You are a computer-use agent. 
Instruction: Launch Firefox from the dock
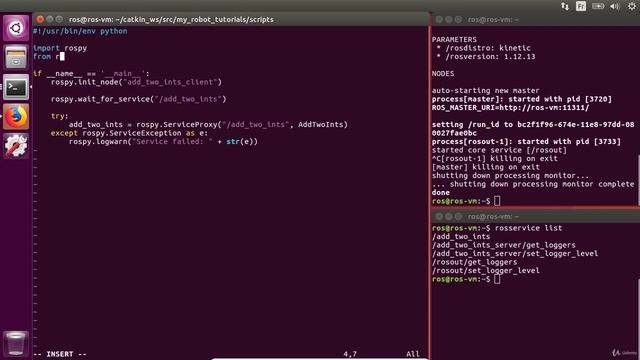tap(16, 116)
